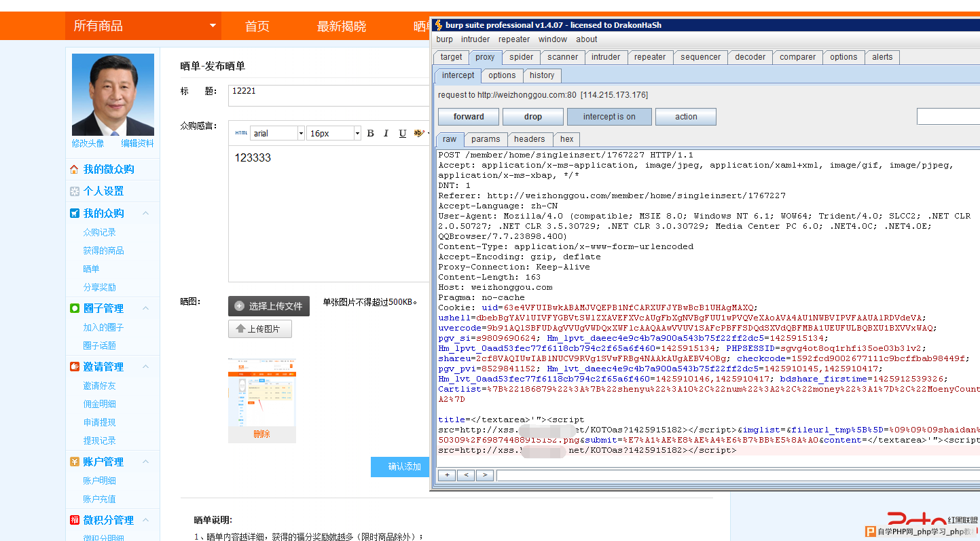
Task: Toggle HTML source mode in the editor
Action: 241,133
